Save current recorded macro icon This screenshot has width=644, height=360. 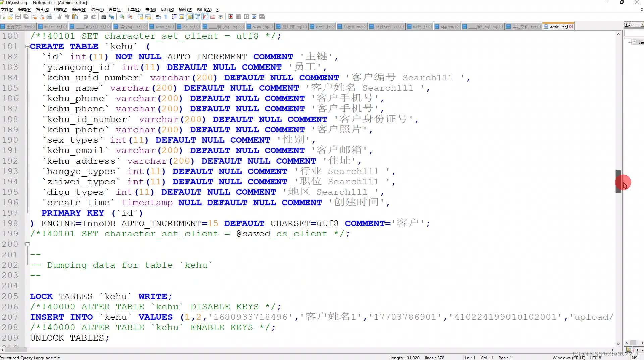(262, 17)
